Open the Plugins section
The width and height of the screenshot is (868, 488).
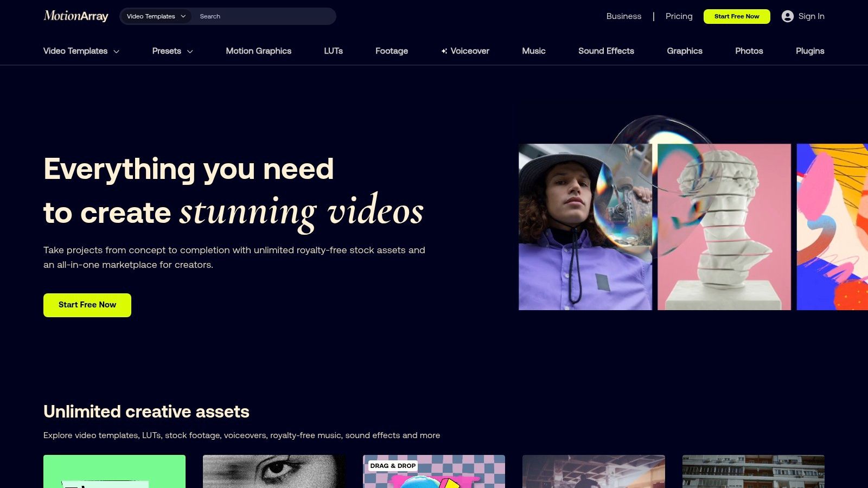(809, 51)
